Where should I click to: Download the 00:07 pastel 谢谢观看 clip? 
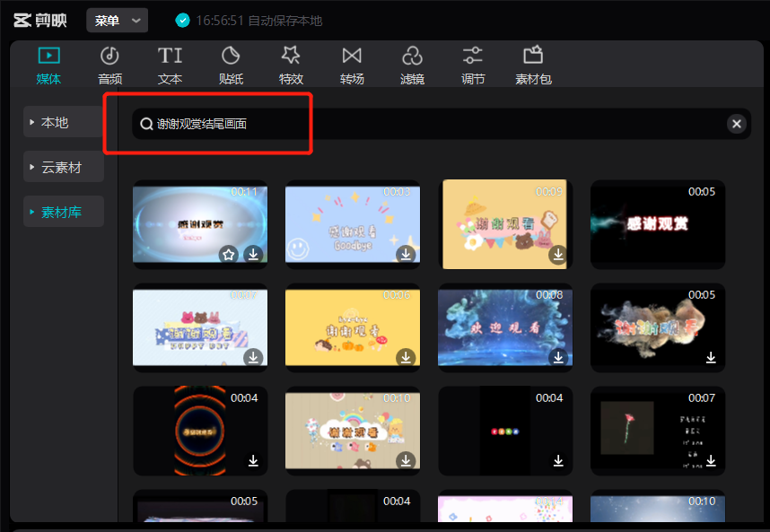[253, 357]
